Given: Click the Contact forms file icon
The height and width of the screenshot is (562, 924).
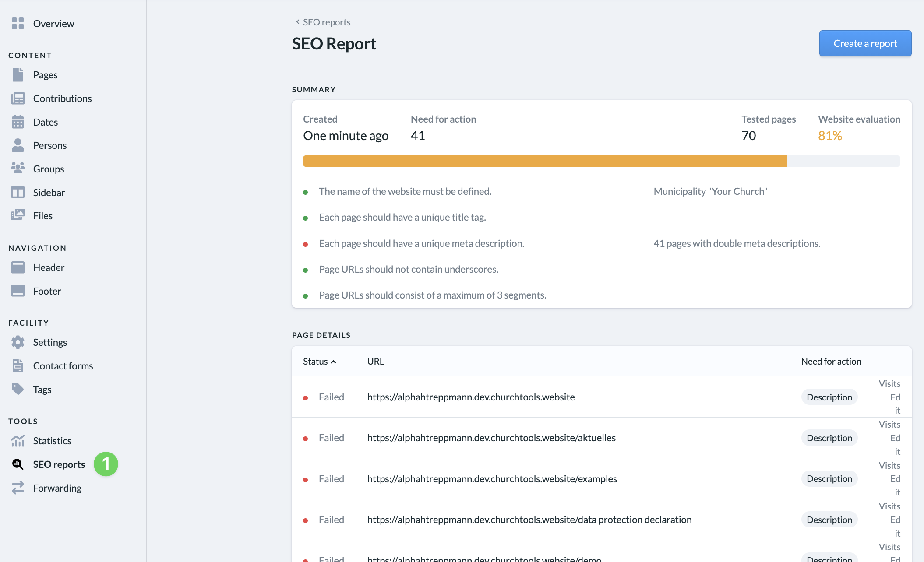Looking at the screenshot, I should click(18, 365).
